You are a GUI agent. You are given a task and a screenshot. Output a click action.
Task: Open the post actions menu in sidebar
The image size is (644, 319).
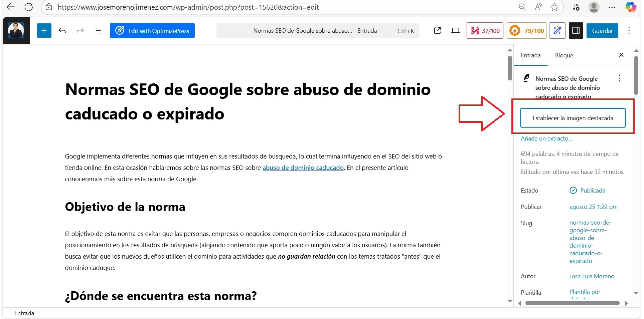(619, 78)
